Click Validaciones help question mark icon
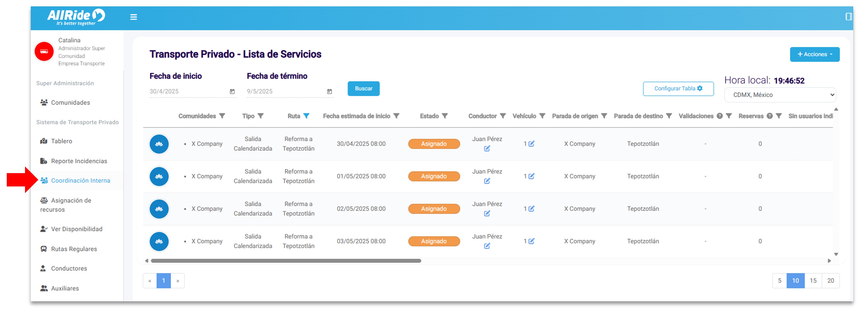The image size is (868, 322). pyautogui.click(x=719, y=116)
